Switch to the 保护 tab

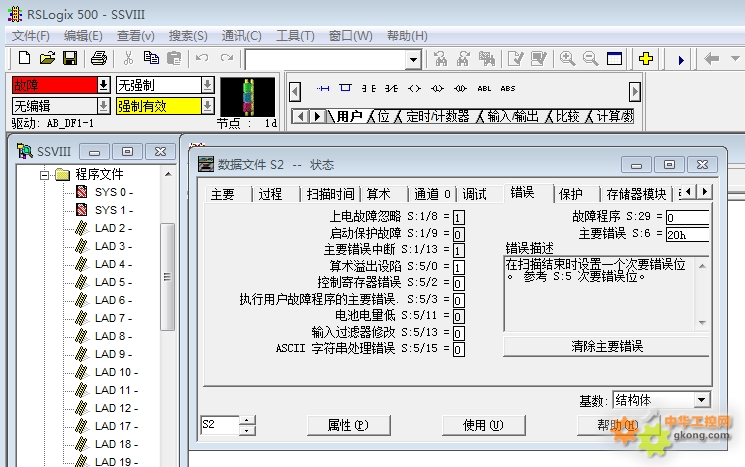571,194
